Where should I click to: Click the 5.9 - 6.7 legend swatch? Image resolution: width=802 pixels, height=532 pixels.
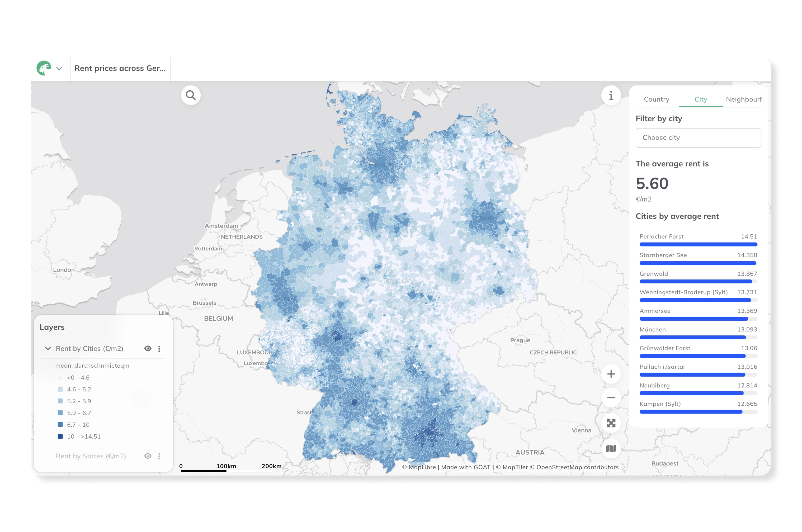tap(60, 413)
